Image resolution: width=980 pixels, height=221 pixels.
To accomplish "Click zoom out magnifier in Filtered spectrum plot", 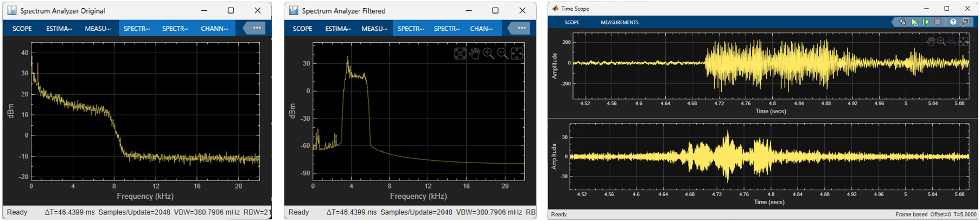I will [x=502, y=54].
